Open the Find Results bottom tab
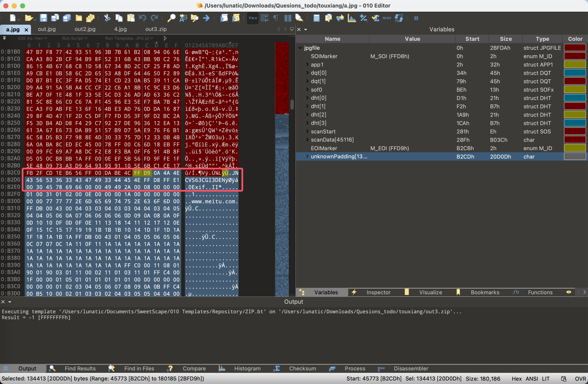Image resolution: width=588 pixels, height=384 pixels. [80, 369]
